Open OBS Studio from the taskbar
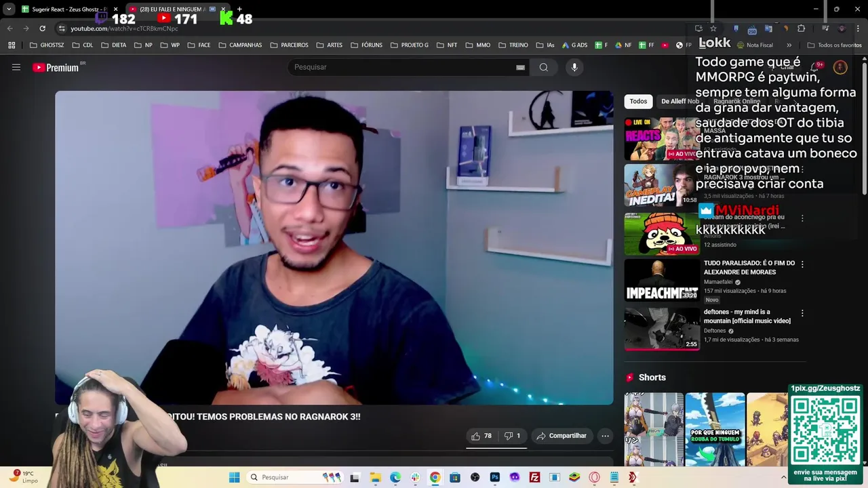 pos(475,477)
